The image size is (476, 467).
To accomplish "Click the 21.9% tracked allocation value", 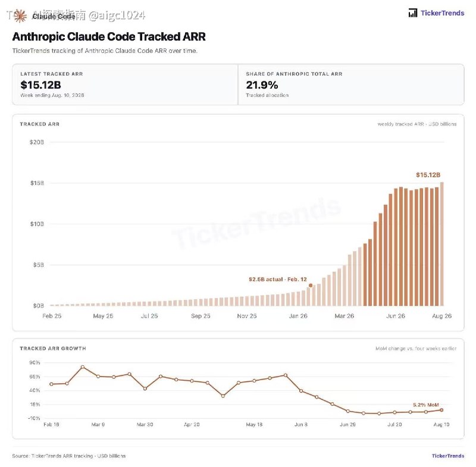I will tap(262, 85).
